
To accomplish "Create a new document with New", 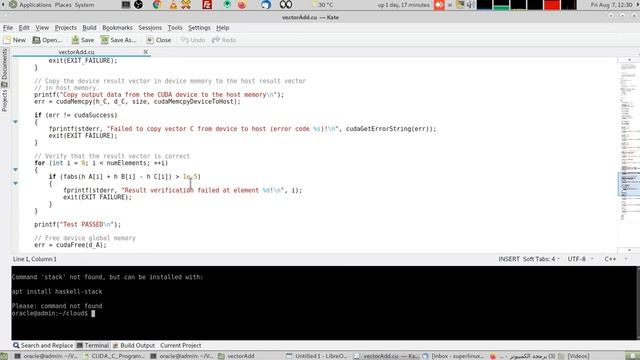I will click(15, 40).
